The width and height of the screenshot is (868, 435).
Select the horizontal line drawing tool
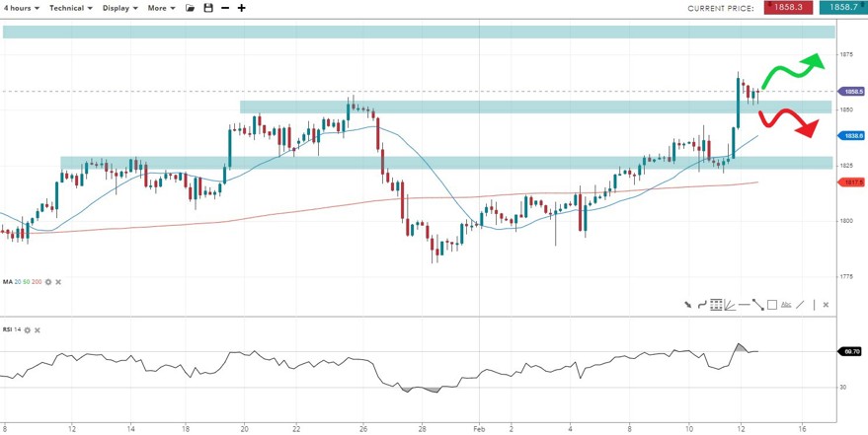pyautogui.click(x=744, y=305)
